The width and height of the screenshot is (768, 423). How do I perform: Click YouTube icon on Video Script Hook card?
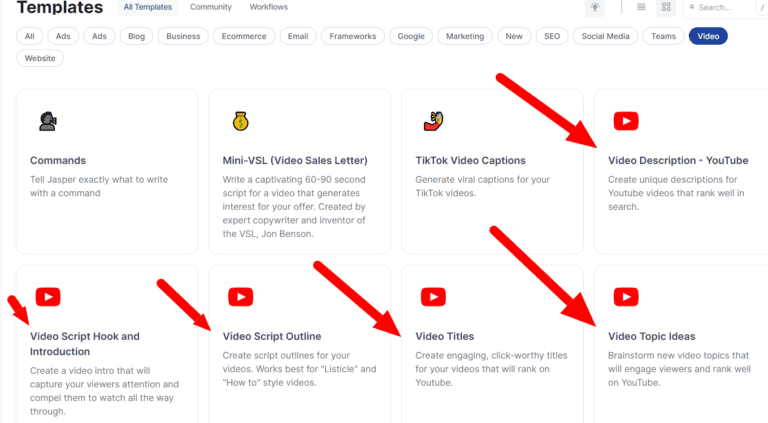(48, 297)
